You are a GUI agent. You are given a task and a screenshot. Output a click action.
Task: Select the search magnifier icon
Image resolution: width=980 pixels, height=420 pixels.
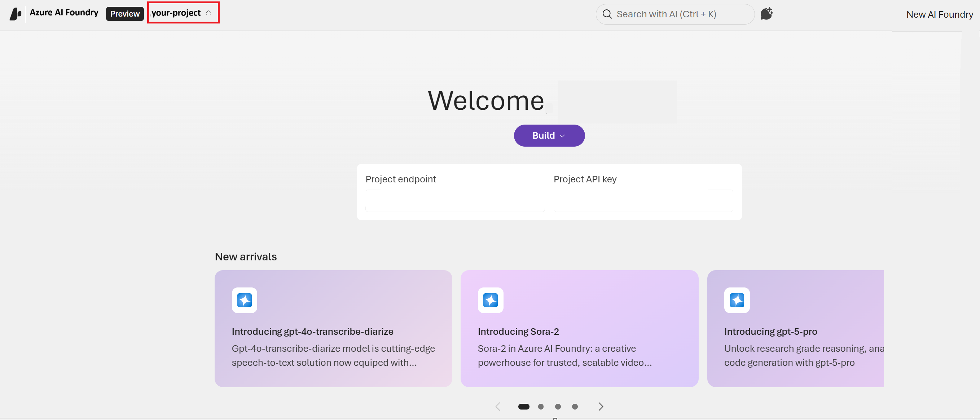607,14
